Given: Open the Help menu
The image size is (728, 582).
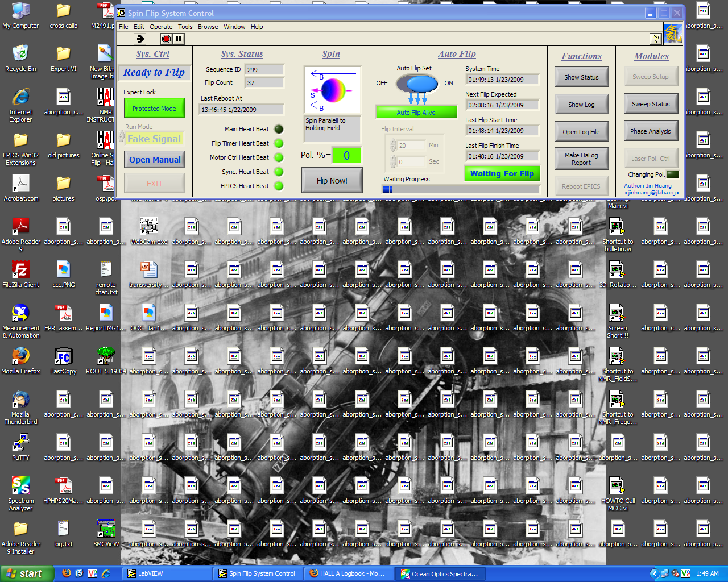Looking at the screenshot, I should [x=257, y=27].
